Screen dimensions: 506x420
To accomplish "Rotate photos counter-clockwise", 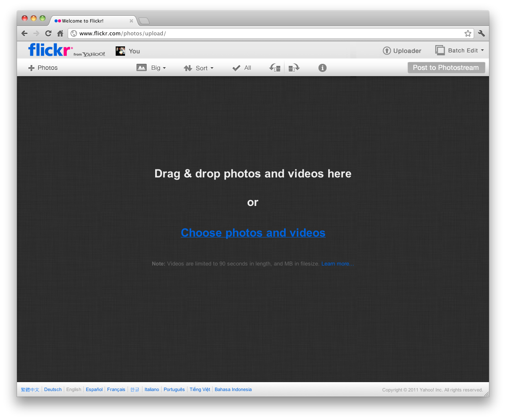I will 275,68.
